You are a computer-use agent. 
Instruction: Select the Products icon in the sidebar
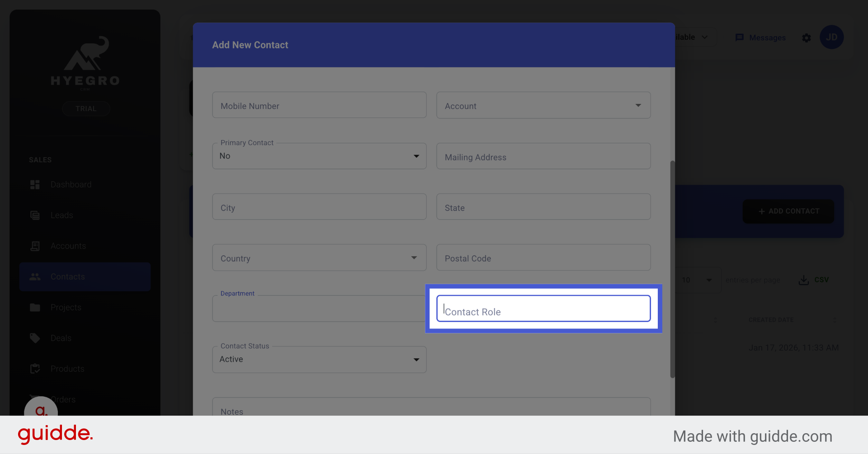point(35,369)
